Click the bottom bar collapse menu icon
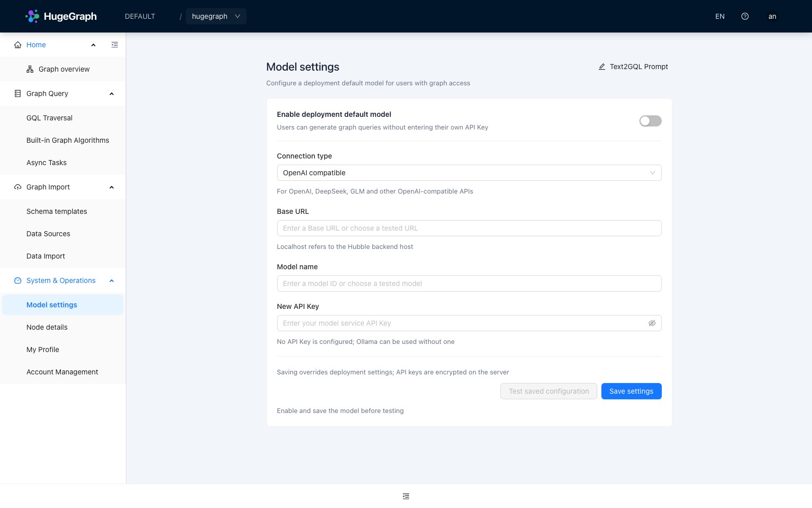812x508 pixels. 406,496
